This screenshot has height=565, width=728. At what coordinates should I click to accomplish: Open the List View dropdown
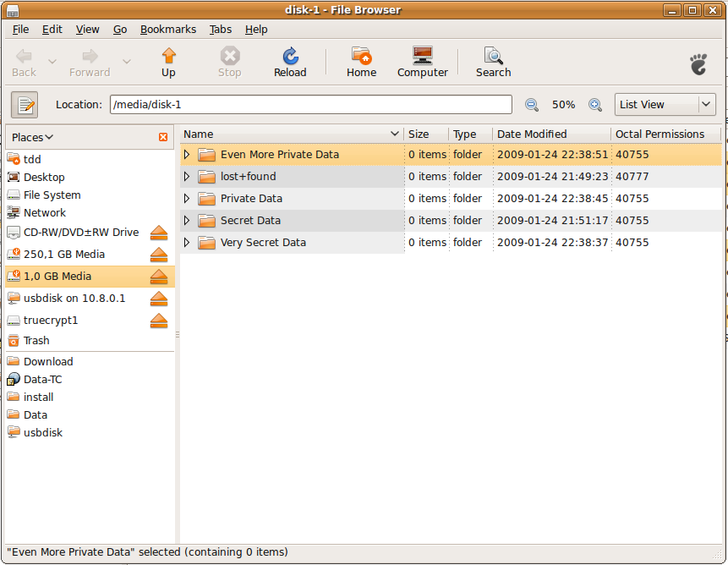(x=665, y=105)
